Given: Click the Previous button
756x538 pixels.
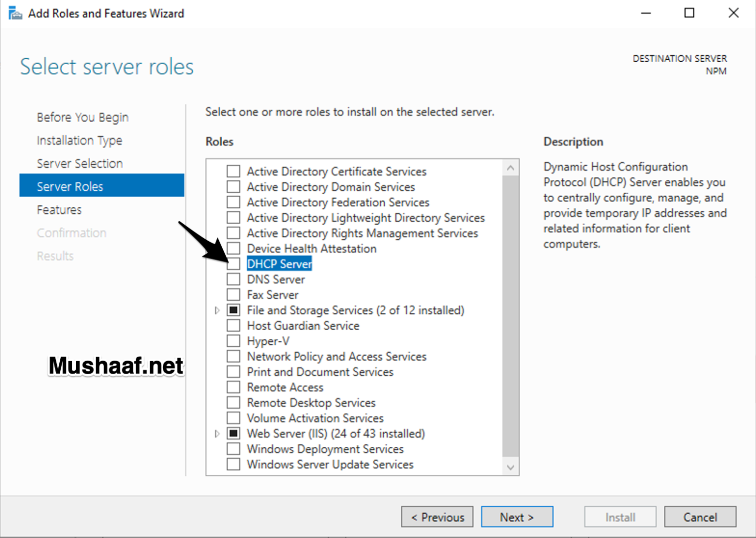Looking at the screenshot, I should [437, 517].
